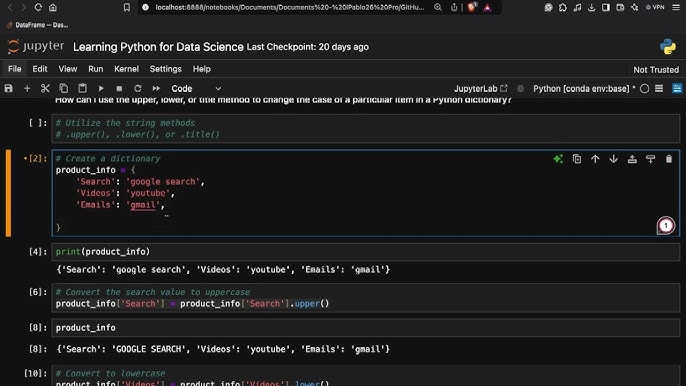Open the browser hamburger menu

coord(676,7)
